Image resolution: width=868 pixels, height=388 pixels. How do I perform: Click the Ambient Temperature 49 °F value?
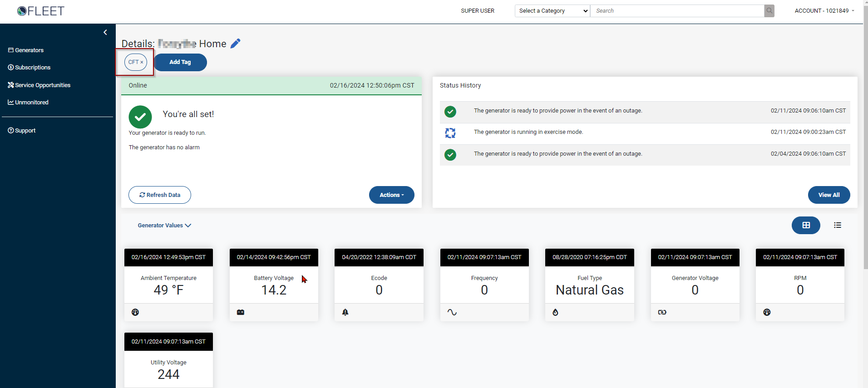coord(168,290)
